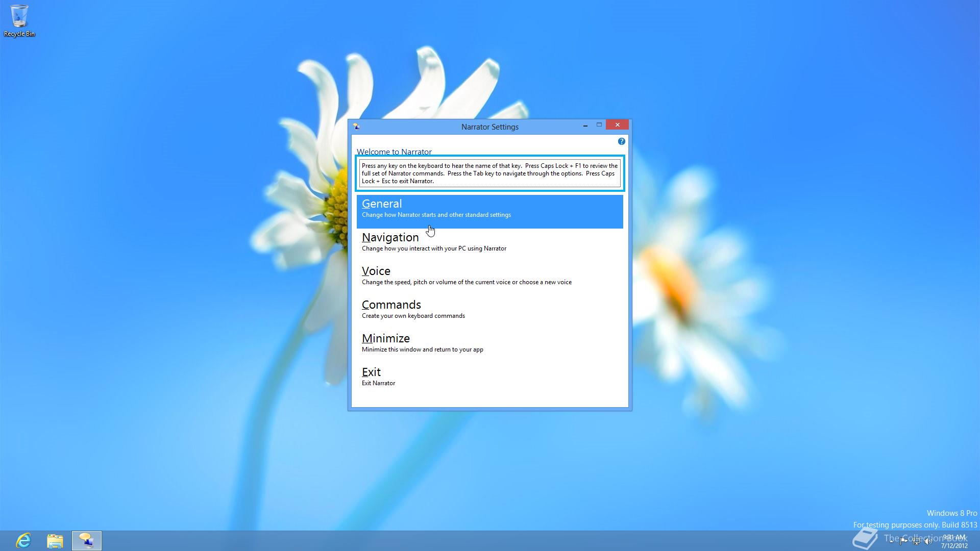
Task: Close the Narrator Settings window
Action: click(618, 125)
